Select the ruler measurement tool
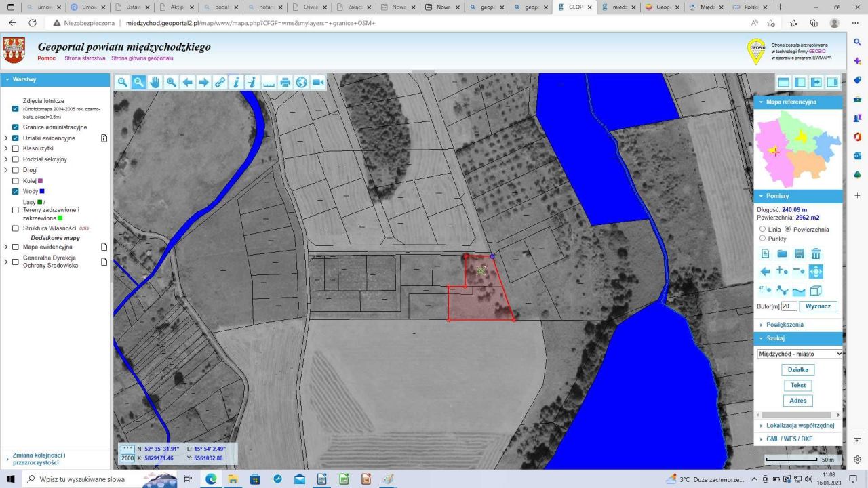This screenshot has width=868, height=488. point(269,82)
